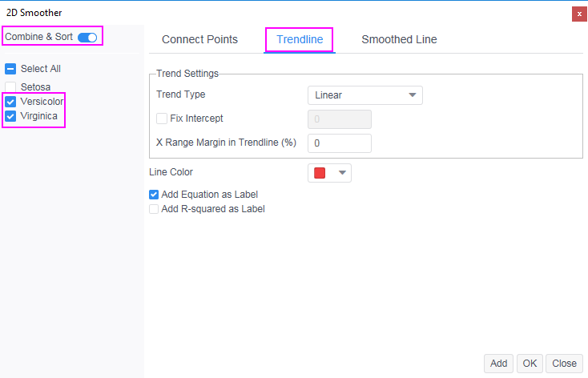Open the Smoothed Line tab
Image resolution: width=588 pixels, height=378 pixels.
[x=399, y=39]
